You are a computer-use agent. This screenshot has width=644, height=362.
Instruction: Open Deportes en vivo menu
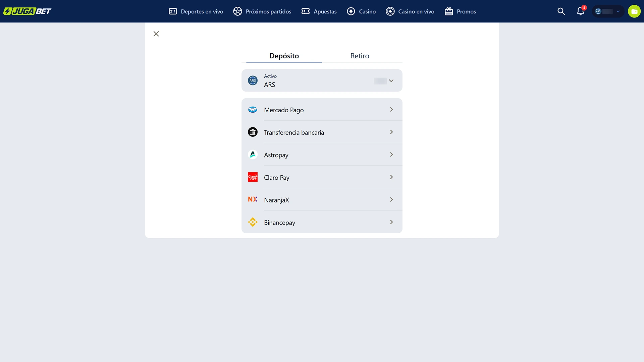(x=196, y=11)
